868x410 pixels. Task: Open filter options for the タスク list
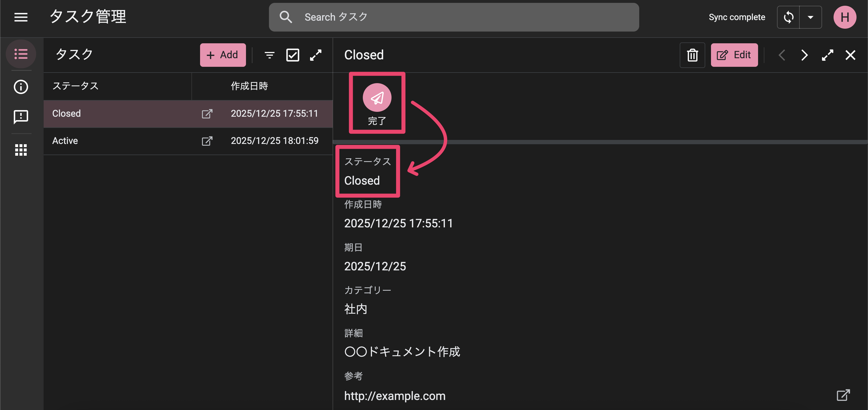tap(269, 55)
